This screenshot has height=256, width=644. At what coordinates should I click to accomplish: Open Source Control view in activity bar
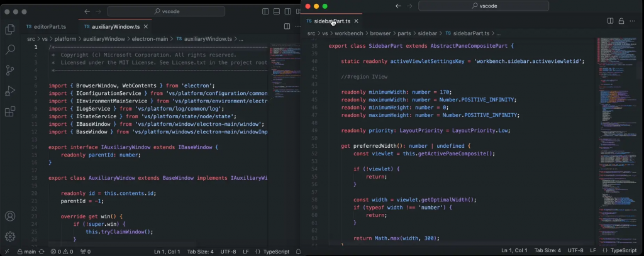(10, 70)
